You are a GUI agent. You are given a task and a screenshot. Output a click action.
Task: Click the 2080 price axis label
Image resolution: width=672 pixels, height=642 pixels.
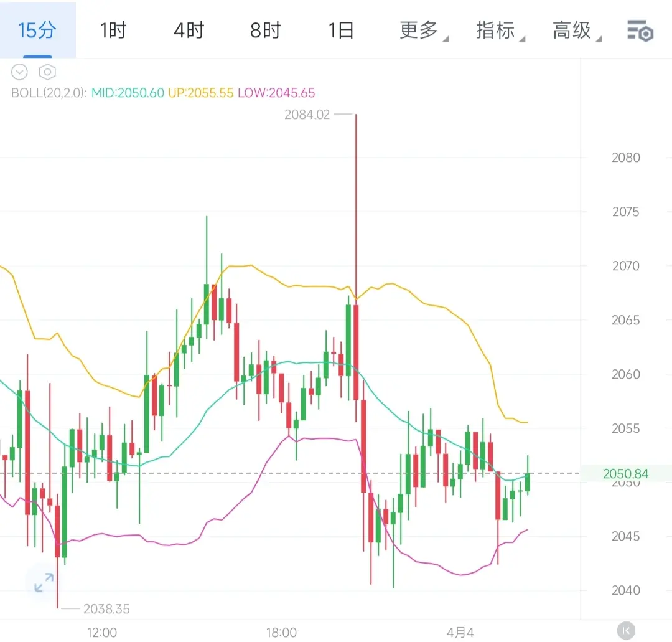point(626,158)
